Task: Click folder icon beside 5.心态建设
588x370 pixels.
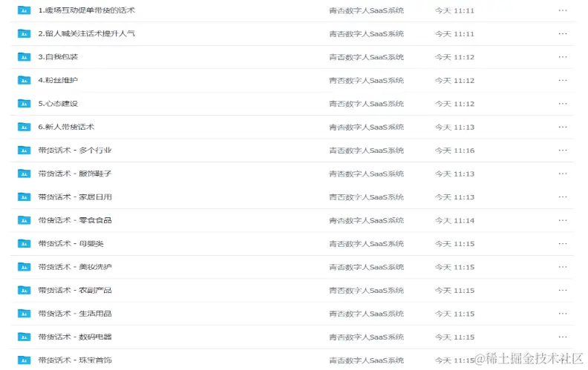Action: (24, 103)
